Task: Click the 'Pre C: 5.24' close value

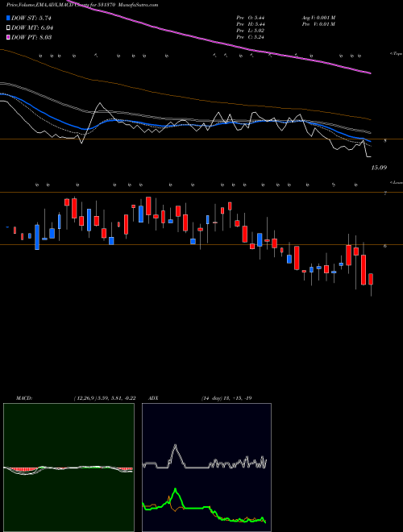Action: [251, 37]
